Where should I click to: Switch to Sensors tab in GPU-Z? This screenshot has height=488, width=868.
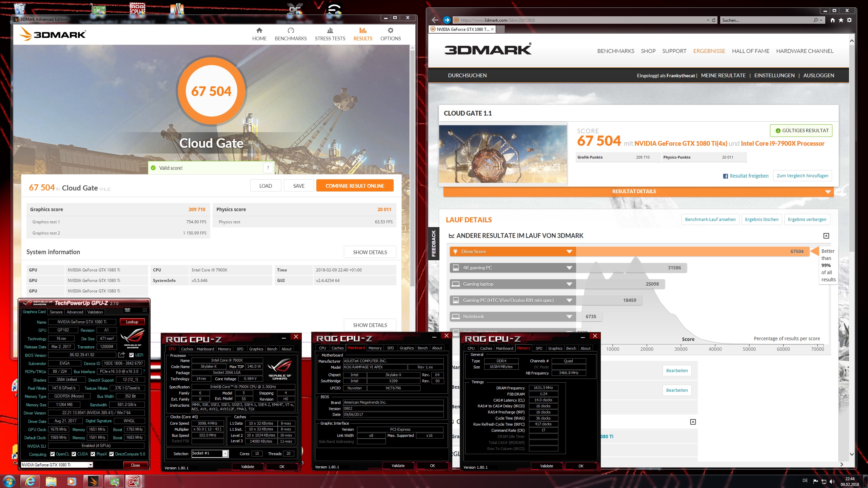56,312
